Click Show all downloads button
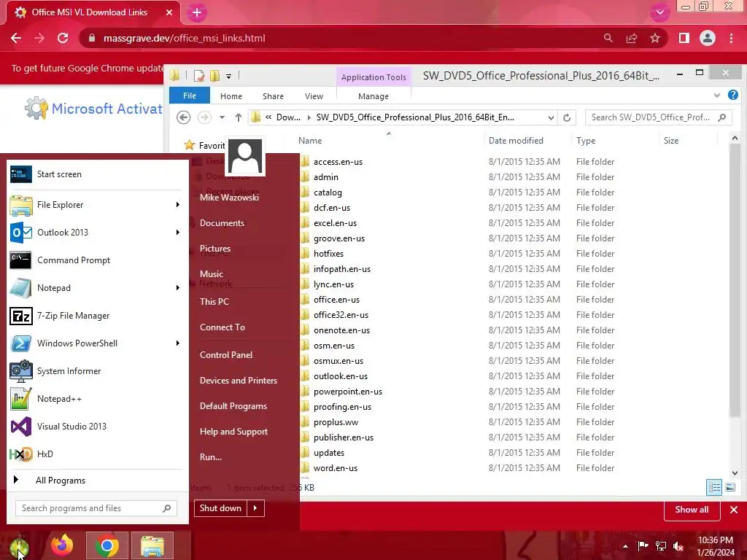This screenshot has width=747, height=560. pyautogui.click(x=692, y=510)
